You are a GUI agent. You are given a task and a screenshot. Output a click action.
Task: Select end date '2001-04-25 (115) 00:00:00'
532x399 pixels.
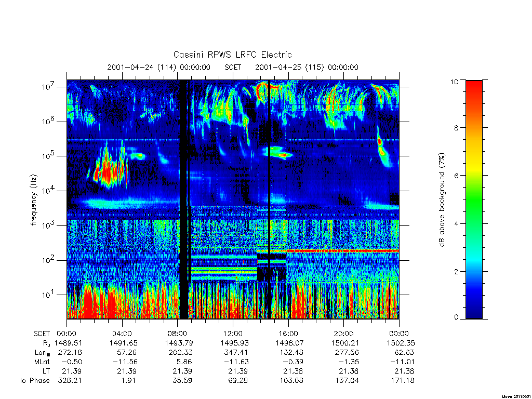(x=307, y=67)
